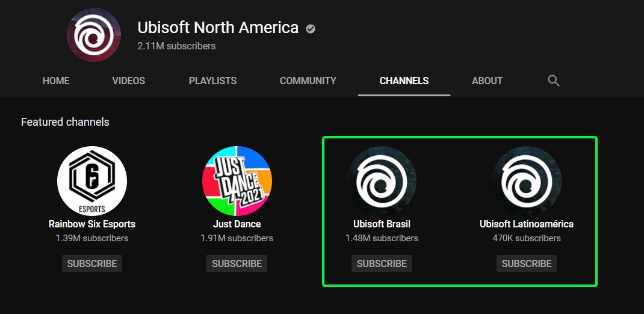Open the Ubisoft Latinoamérica channel avatar

pos(527,181)
